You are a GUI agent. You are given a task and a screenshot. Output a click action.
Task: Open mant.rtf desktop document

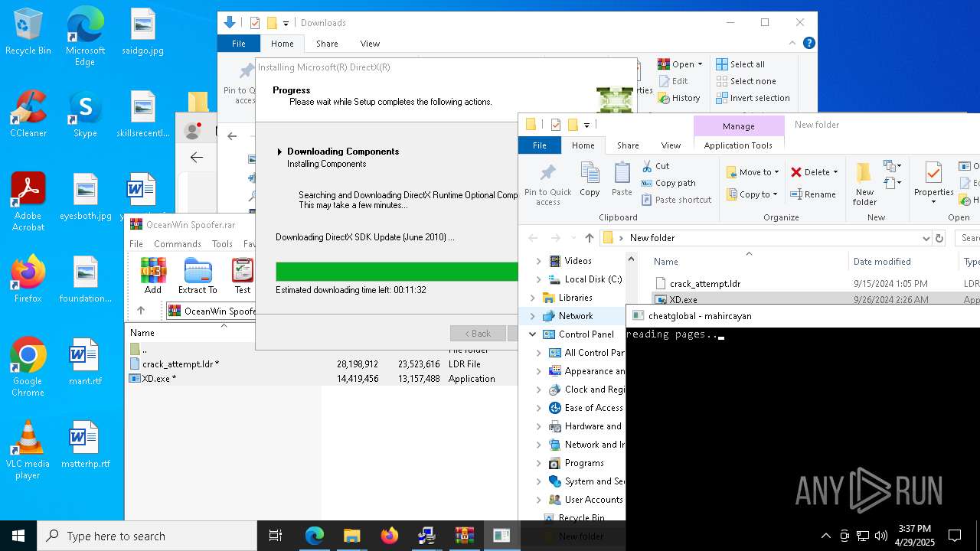(85, 362)
